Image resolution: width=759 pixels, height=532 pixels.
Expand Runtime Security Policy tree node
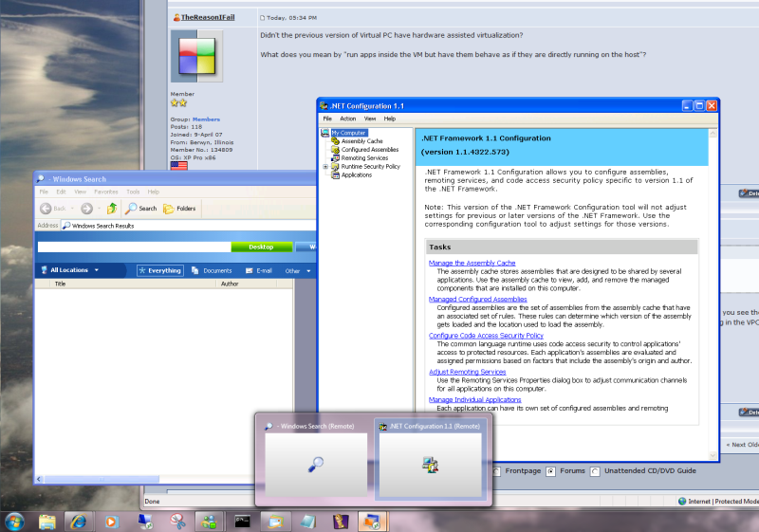click(325, 166)
